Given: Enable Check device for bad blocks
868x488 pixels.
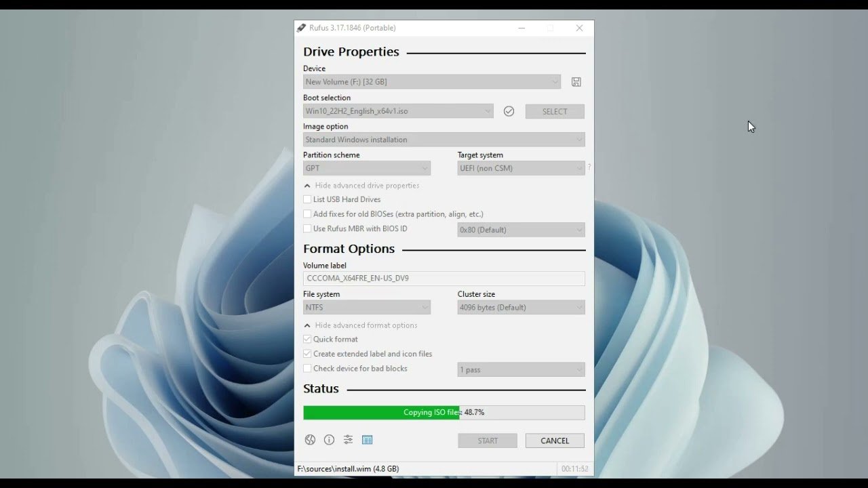Looking at the screenshot, I should coord(307,369).
